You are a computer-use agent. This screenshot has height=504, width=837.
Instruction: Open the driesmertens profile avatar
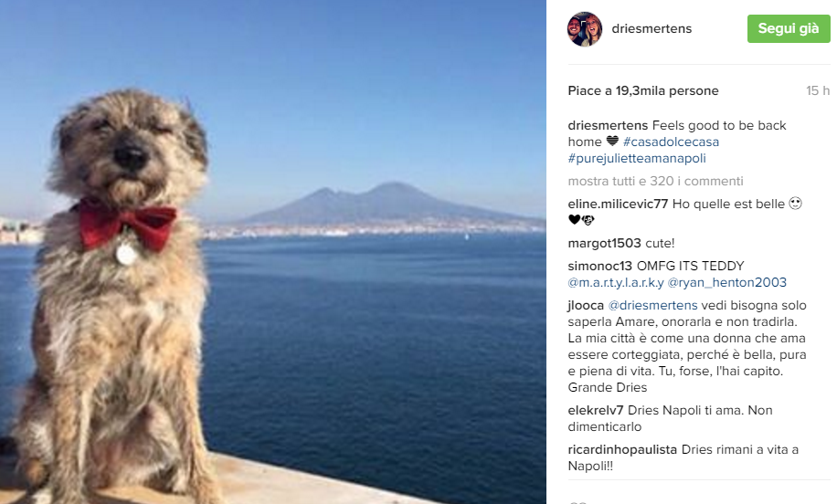pos(585,29)
